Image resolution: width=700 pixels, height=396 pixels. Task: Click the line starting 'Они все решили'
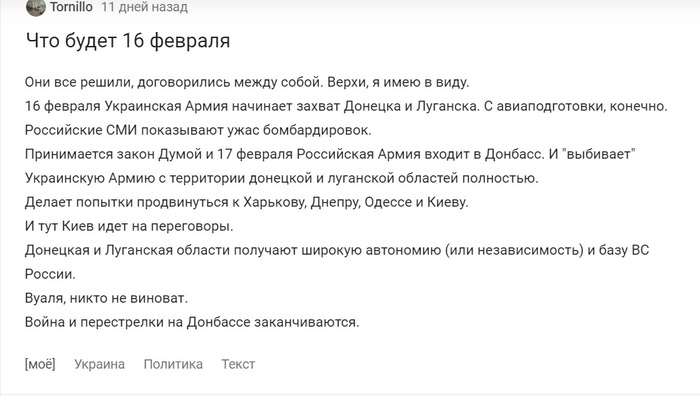[x=247, y=83]
